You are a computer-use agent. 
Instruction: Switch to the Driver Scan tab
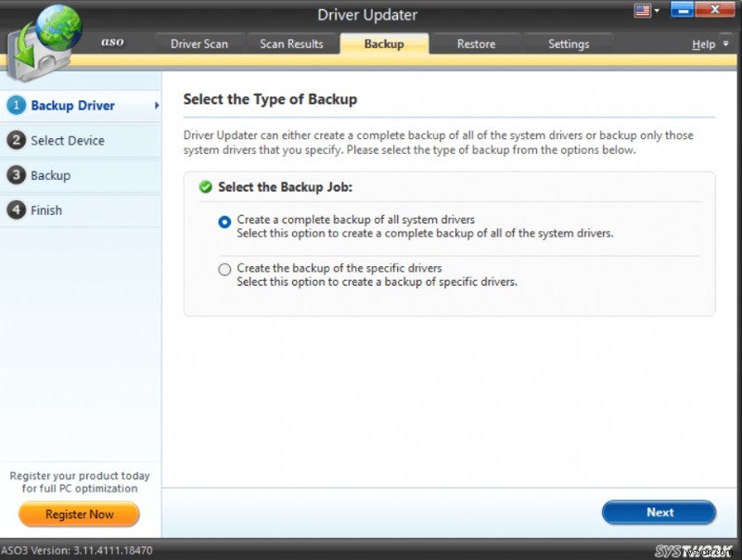click(199, 43)
